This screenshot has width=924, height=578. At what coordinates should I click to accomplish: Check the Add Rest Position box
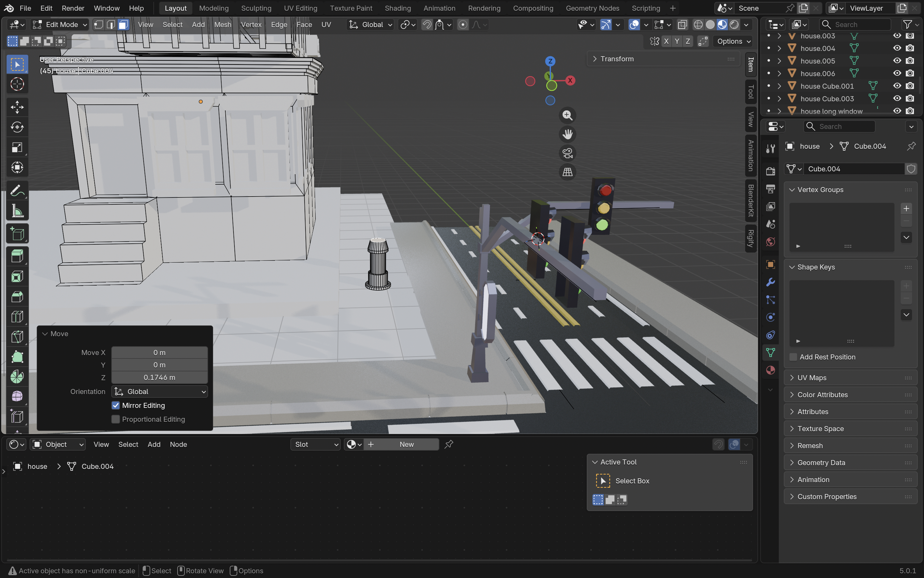pyautogui.click(x=793, y=357)
